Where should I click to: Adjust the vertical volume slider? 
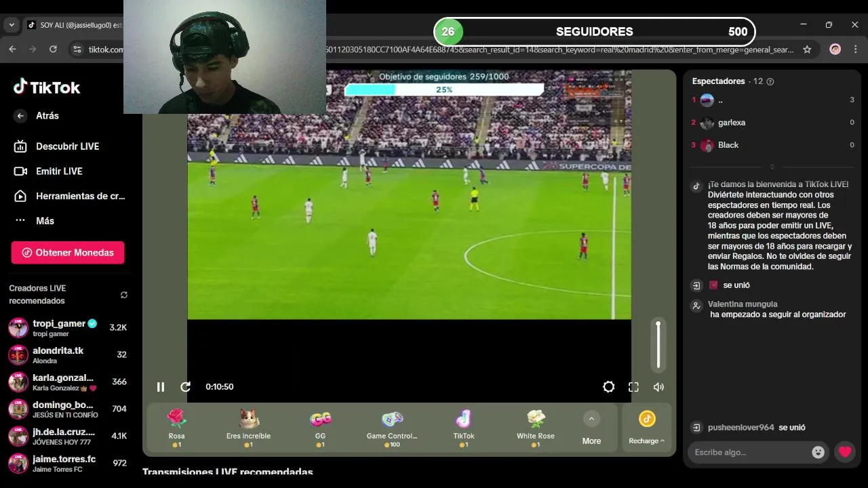658,345
